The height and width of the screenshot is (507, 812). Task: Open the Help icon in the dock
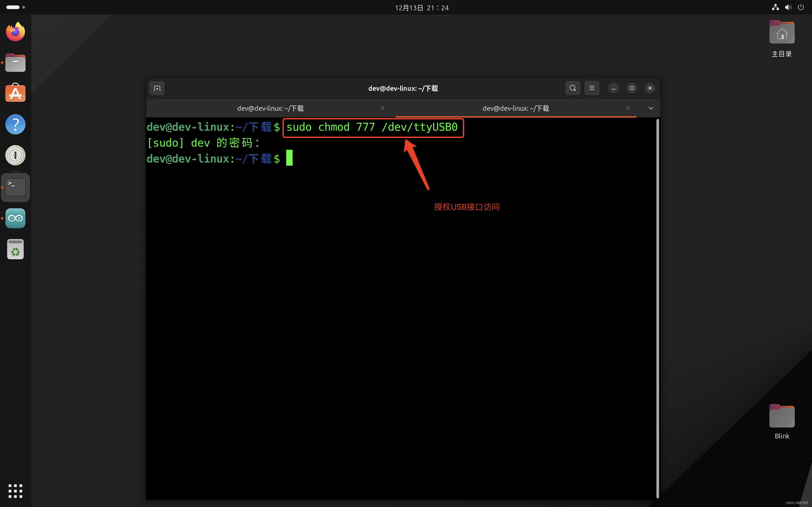[x=15, y=124]
